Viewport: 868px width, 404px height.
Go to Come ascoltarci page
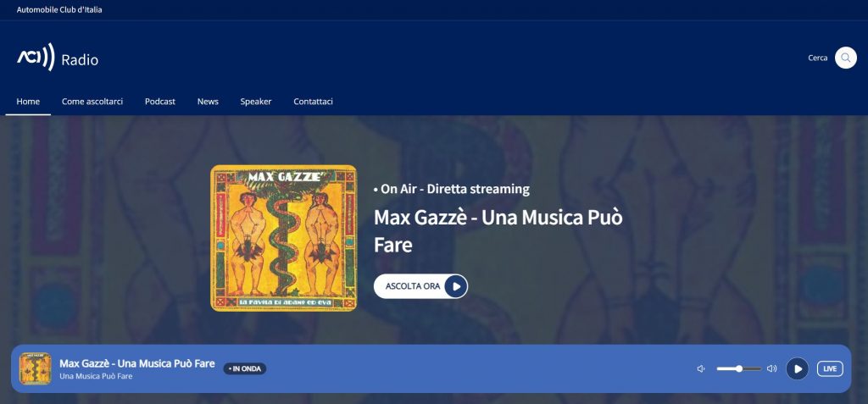point(92,102)
